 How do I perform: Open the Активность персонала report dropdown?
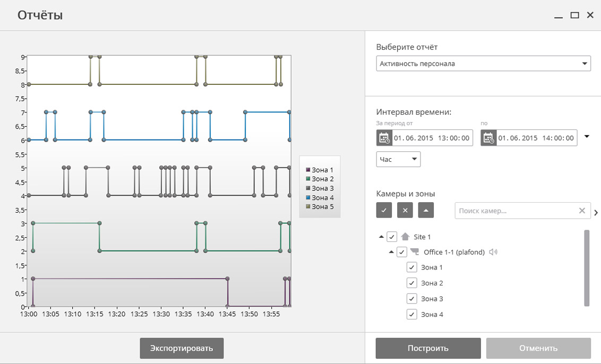483,64
